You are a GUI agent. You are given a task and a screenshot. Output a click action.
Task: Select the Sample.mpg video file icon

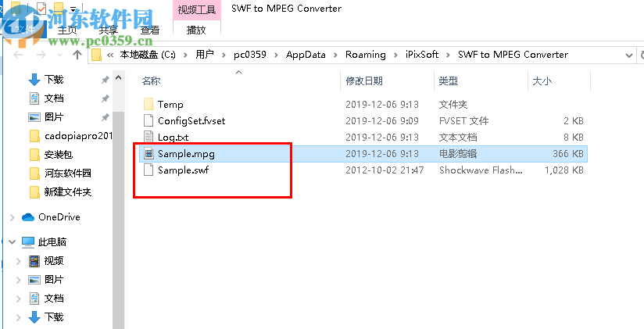[148, 154]
